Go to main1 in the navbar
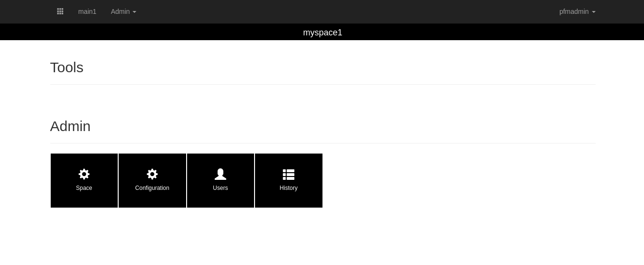644x265 pixels. 87,11
